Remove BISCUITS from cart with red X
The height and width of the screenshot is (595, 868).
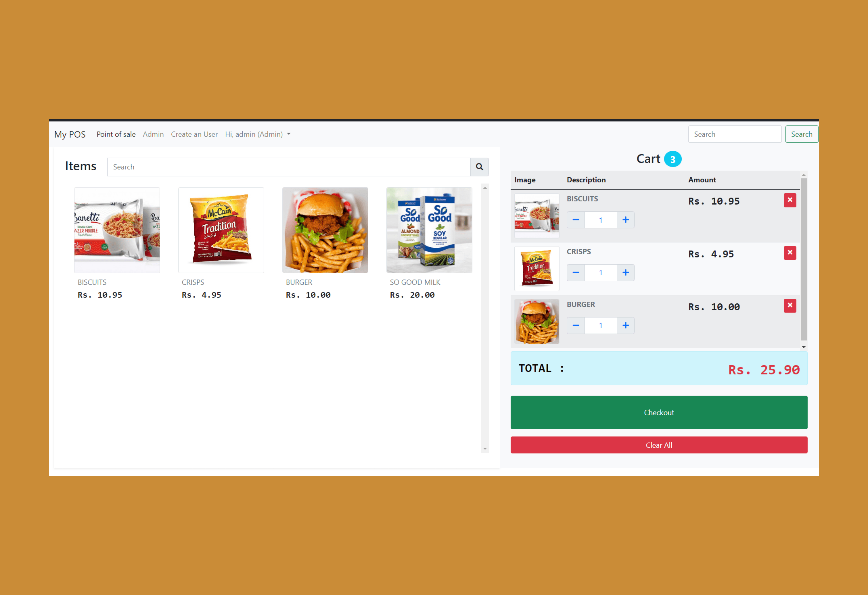pyautogui.click(x=790, y=200)
